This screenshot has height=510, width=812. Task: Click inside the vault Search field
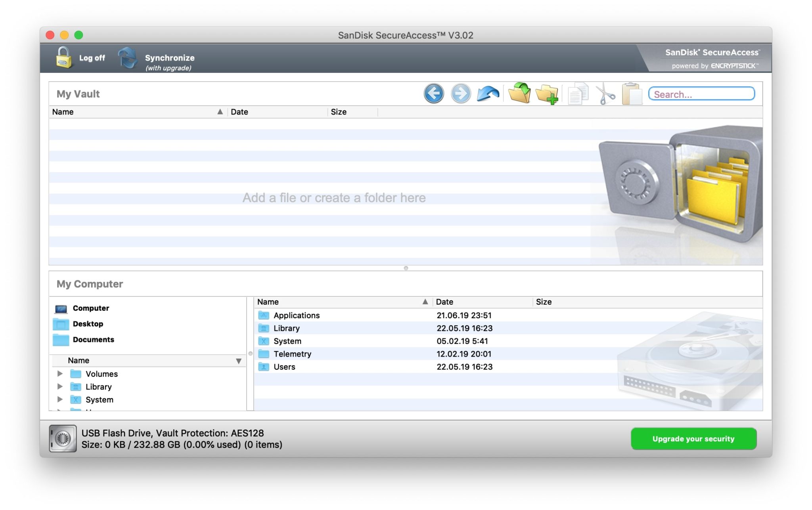[x=701, y=94]
